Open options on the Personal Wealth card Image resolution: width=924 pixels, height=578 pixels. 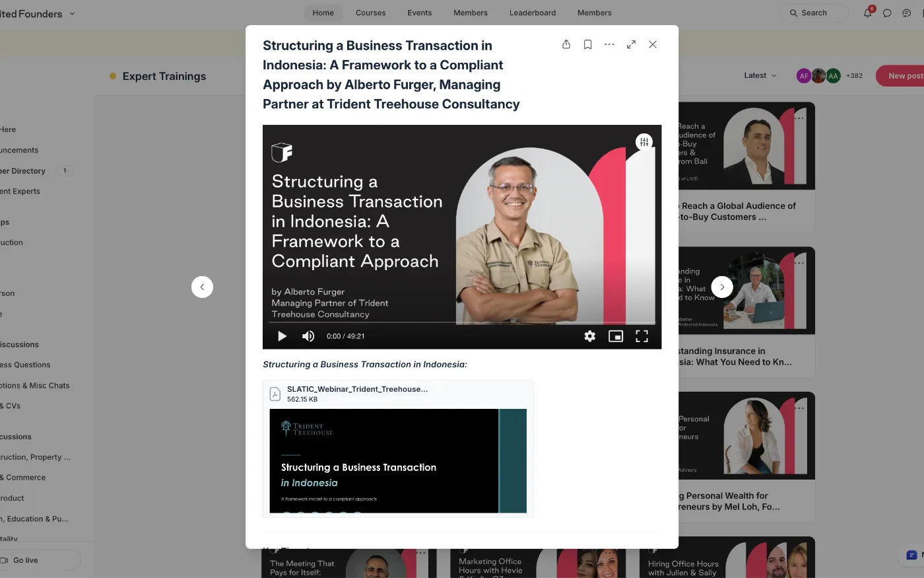[800, 408]
